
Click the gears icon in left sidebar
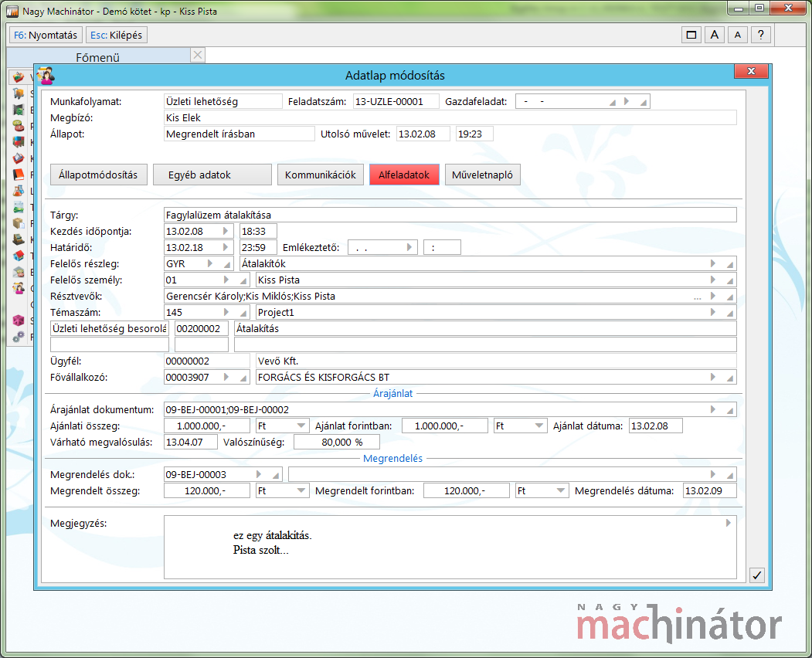pyautogui.click(x=19, y=337)
